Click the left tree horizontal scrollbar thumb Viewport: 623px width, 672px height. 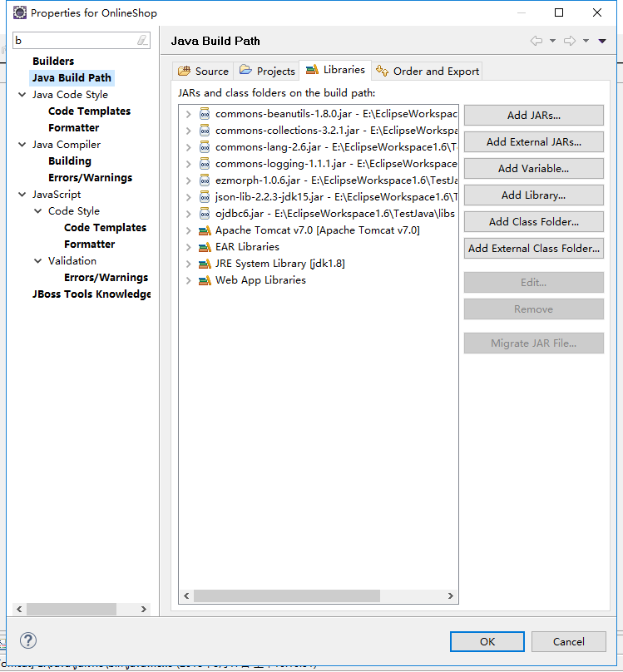coord(72,609)
